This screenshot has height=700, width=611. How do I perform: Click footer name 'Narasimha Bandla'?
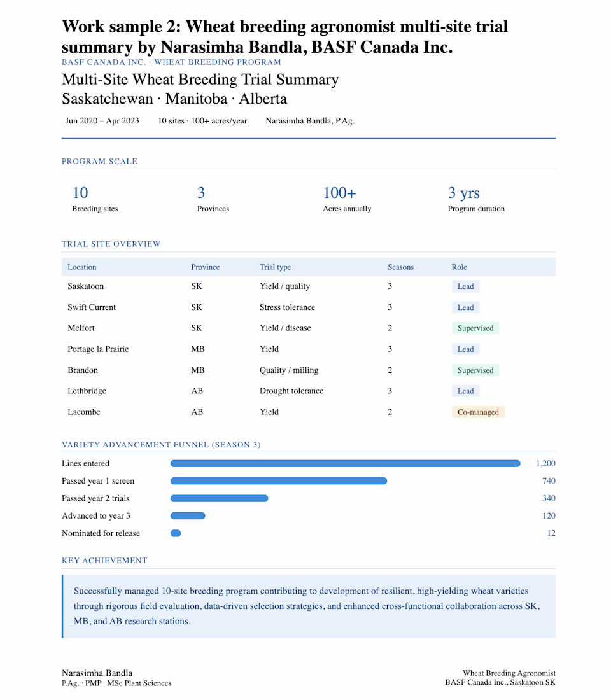97,673
